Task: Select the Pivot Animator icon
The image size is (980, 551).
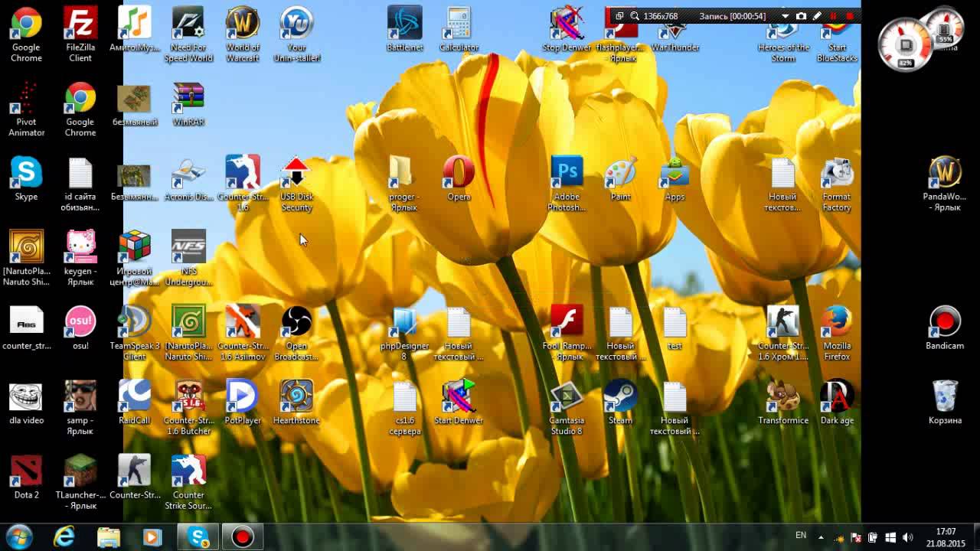Action: (x=27, y=109)
